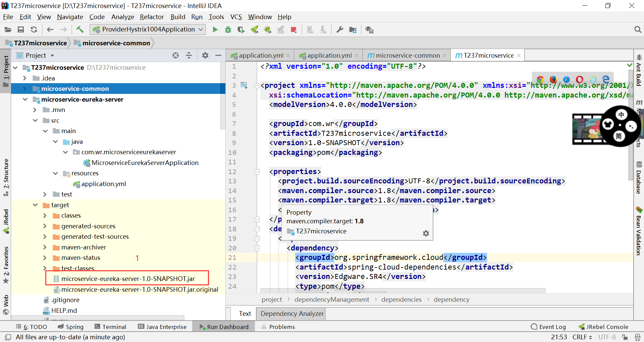
Task: Click gear icon in Property popup
Action: [426, 233]
